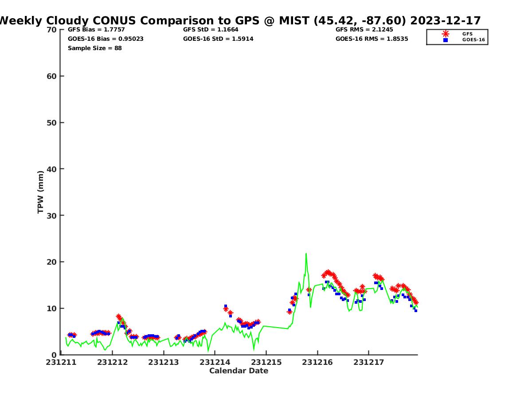532x399 pixels.
Task: Click the 40 y-axis tick label
Action: pos(52,169)
